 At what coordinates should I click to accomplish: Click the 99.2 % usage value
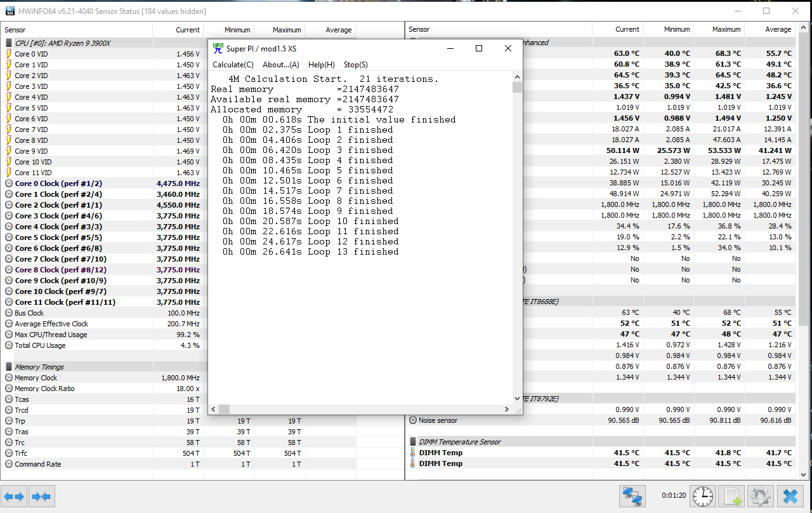point(188,335)
